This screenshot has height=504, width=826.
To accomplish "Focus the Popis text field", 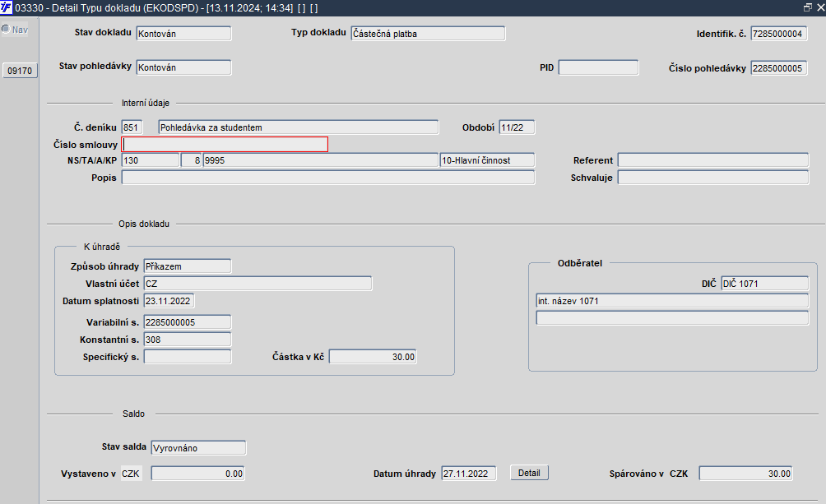I will [327, 178].
